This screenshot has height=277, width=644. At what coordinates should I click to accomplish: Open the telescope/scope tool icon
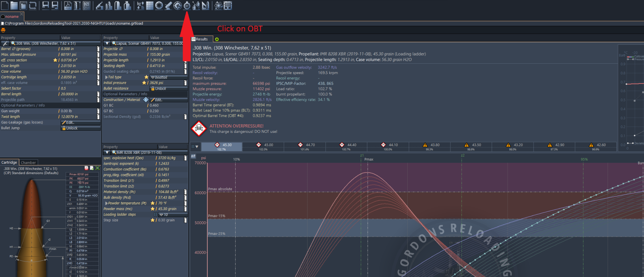pyautogui.click(x=168, y=5)
